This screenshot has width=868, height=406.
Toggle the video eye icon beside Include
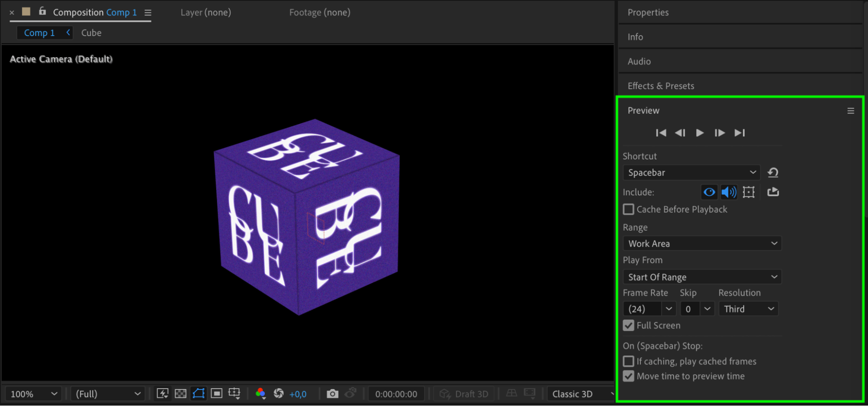(710, 192)
